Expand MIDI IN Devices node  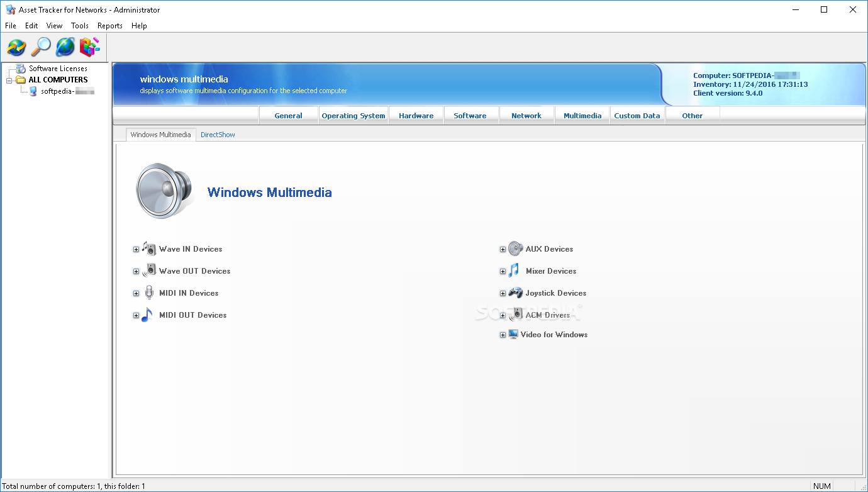click(136, 294)
